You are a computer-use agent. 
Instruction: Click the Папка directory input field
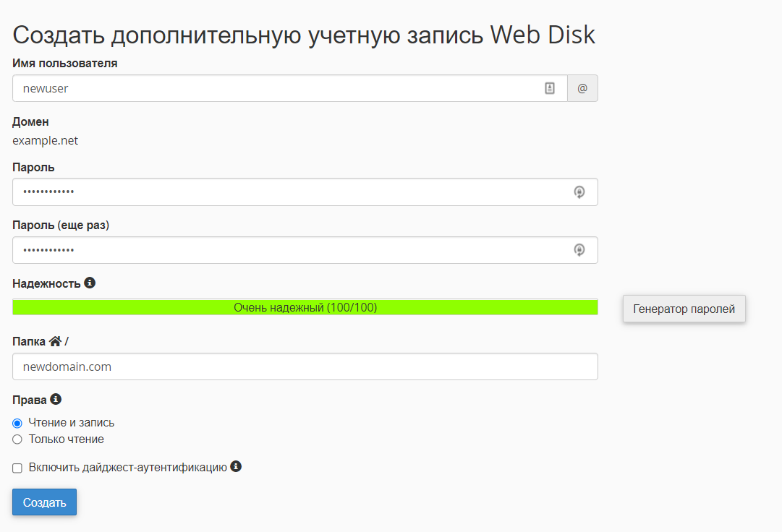[305, 366]
